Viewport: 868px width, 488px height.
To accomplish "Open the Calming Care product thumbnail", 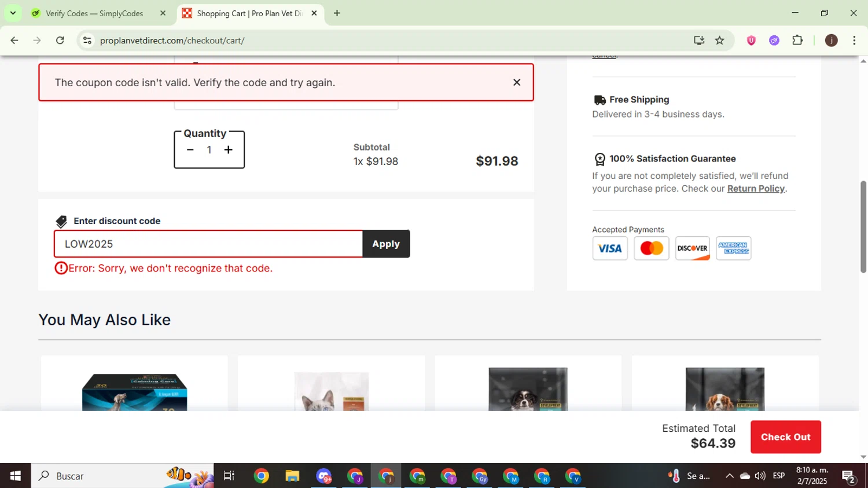I will coord(134,392).
